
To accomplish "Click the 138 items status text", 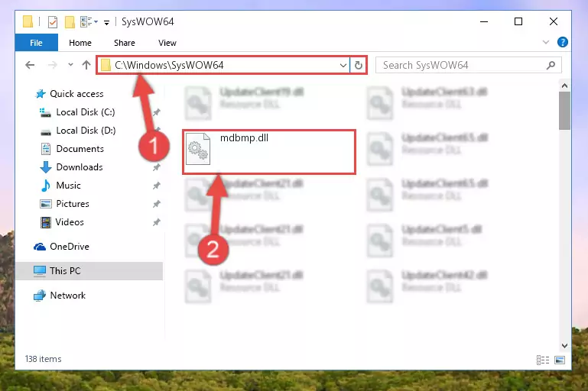I will (43, 359).
